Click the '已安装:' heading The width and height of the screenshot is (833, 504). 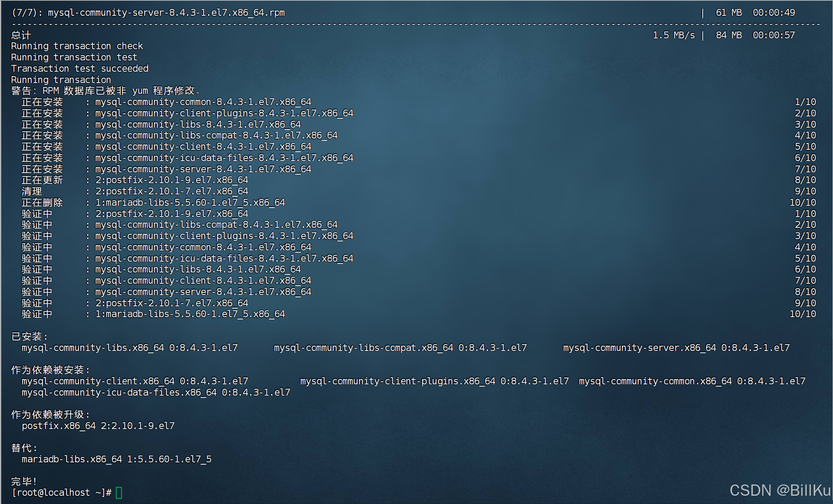[30, 337]
